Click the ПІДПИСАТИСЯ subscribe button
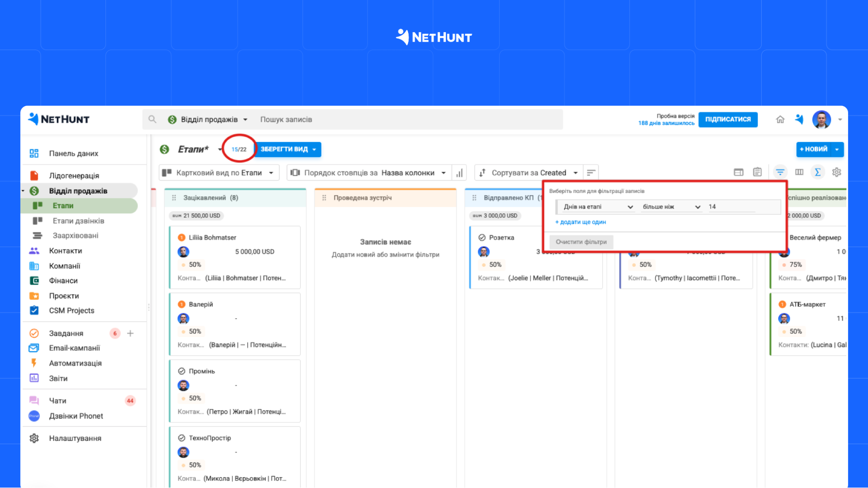Screen dimensions: 868x488 tap(728, 119)
